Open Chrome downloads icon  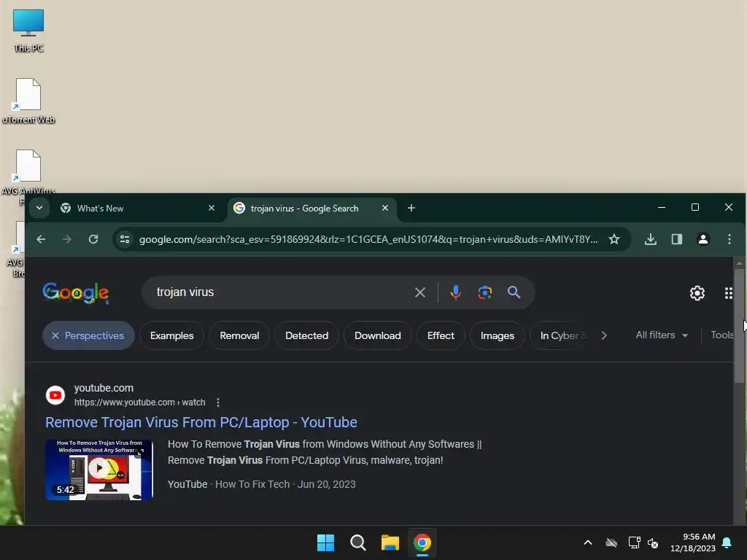[x=650, y=239]
